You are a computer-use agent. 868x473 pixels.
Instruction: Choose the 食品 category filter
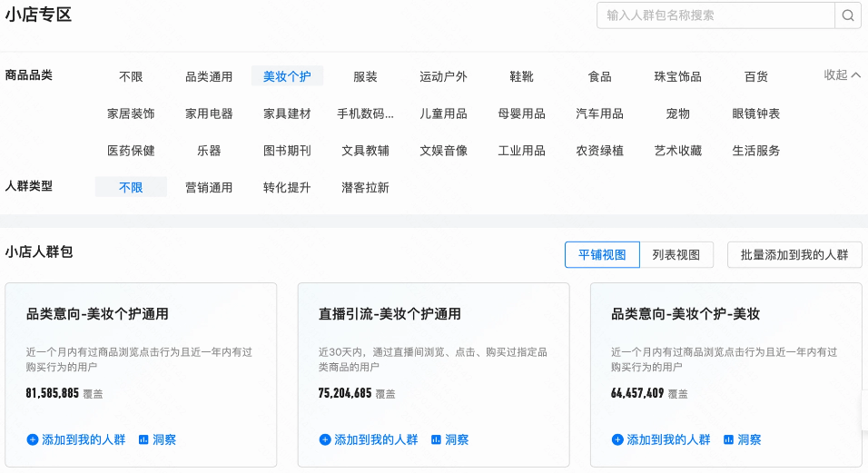pos(599,76)
